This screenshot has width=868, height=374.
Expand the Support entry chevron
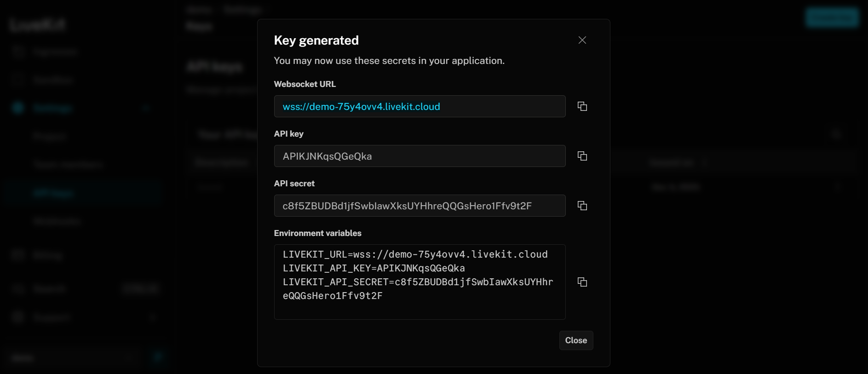153,317
